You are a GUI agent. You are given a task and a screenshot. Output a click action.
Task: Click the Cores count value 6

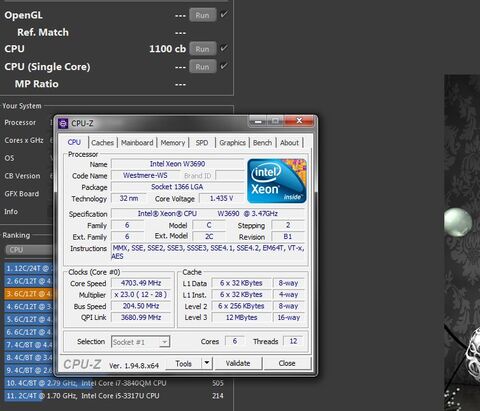pyautogui.click(x=235, y=341)
